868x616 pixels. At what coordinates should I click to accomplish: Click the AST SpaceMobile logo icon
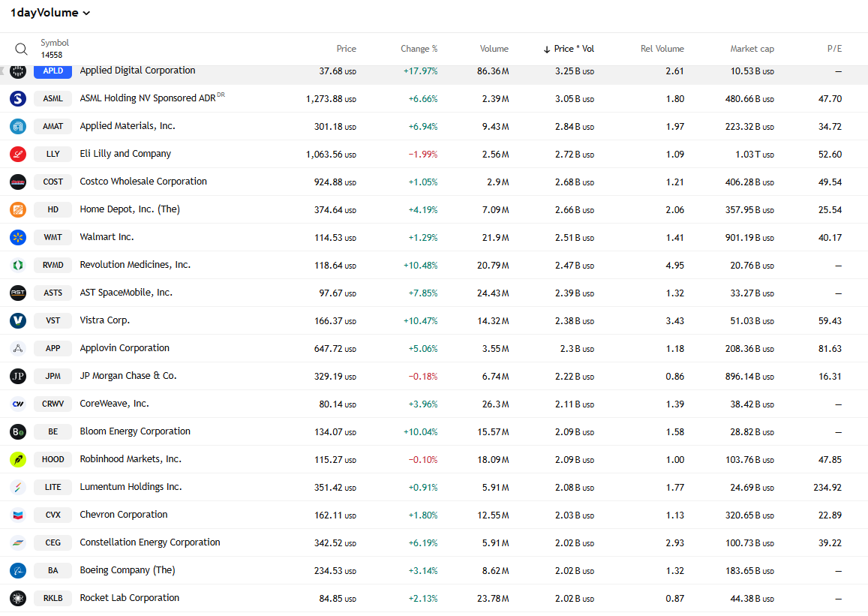click(18, 293)
